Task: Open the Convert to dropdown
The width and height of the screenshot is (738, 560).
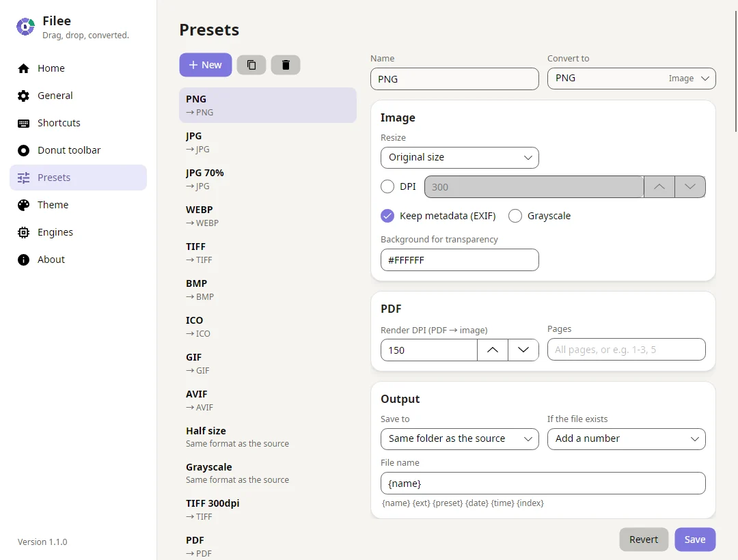Action: click(x=631, y=79)
